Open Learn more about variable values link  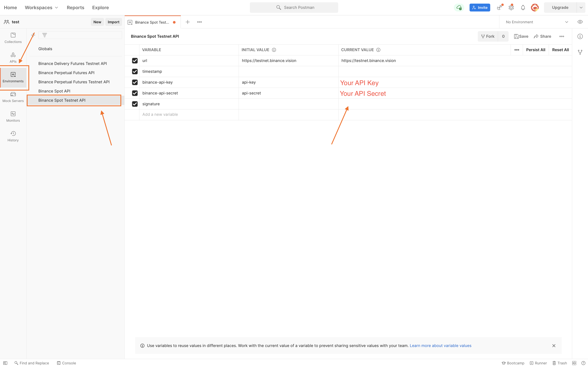[440, 345]
